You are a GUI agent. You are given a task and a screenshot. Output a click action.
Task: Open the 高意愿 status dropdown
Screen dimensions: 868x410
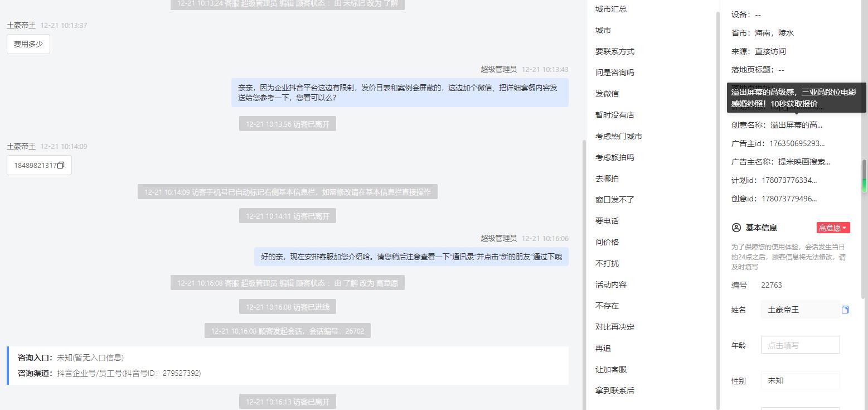(833, 228)
